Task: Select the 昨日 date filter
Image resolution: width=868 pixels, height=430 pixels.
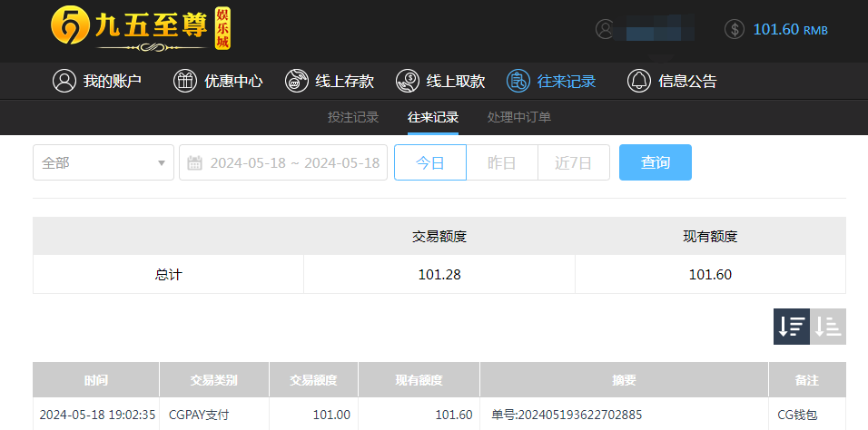Action: pyautogui.click(x=502, y=162)
